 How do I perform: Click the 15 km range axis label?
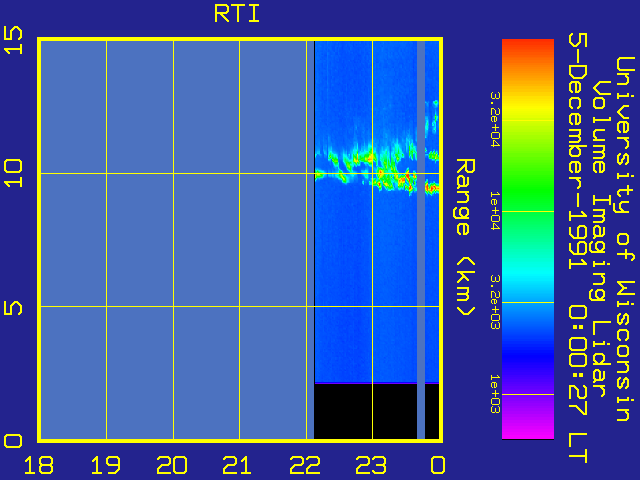tap(13, 39)
